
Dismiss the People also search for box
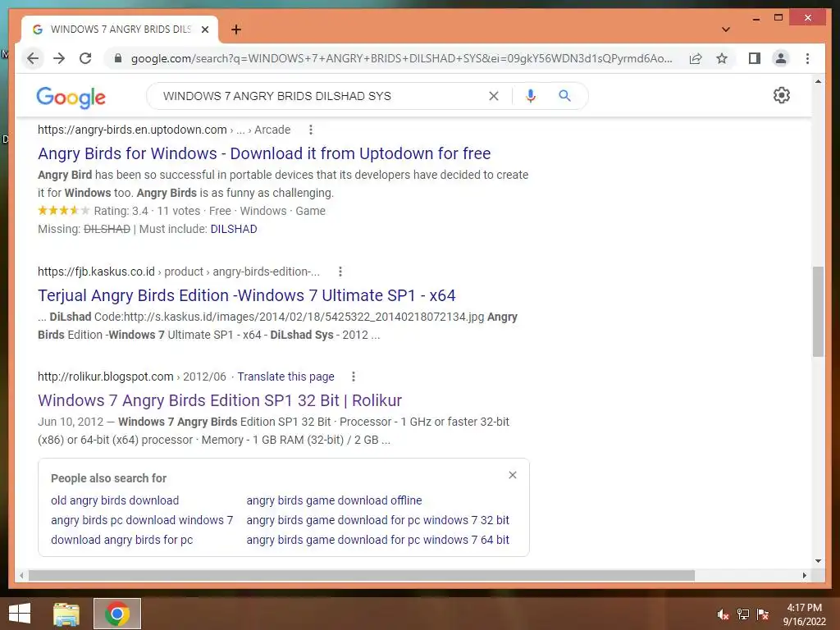pyautogui.click(x=513, y=475)
